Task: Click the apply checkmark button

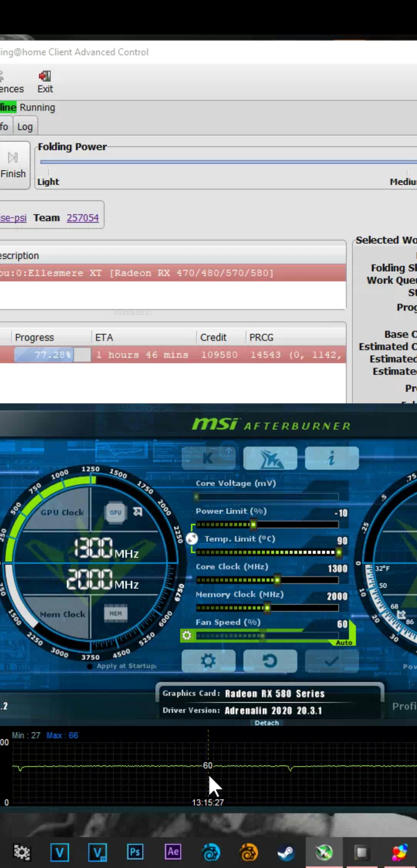Action: [x=332, y=661]
